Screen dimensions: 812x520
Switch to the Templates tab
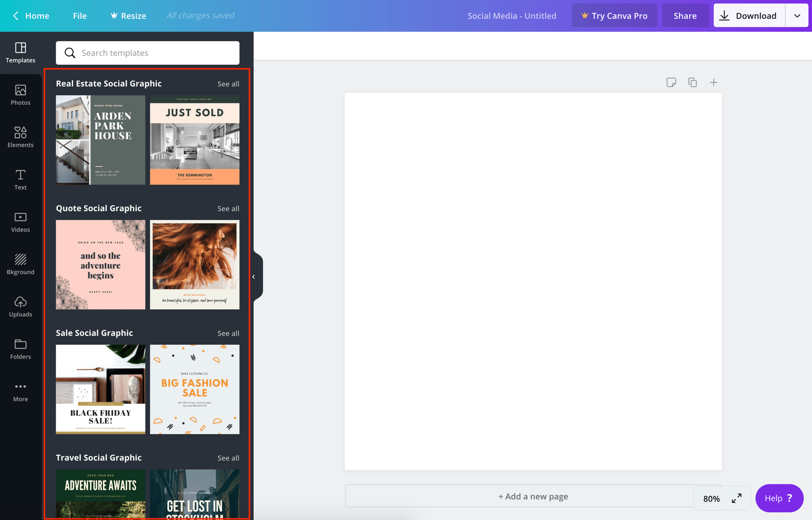tap(20, 53)
